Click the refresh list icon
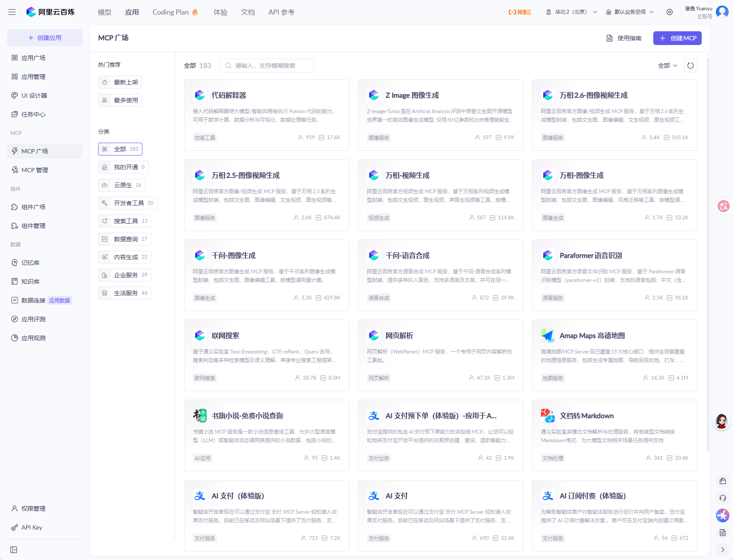The width and height of the screenshot is (733, 560). pos(690,66)
